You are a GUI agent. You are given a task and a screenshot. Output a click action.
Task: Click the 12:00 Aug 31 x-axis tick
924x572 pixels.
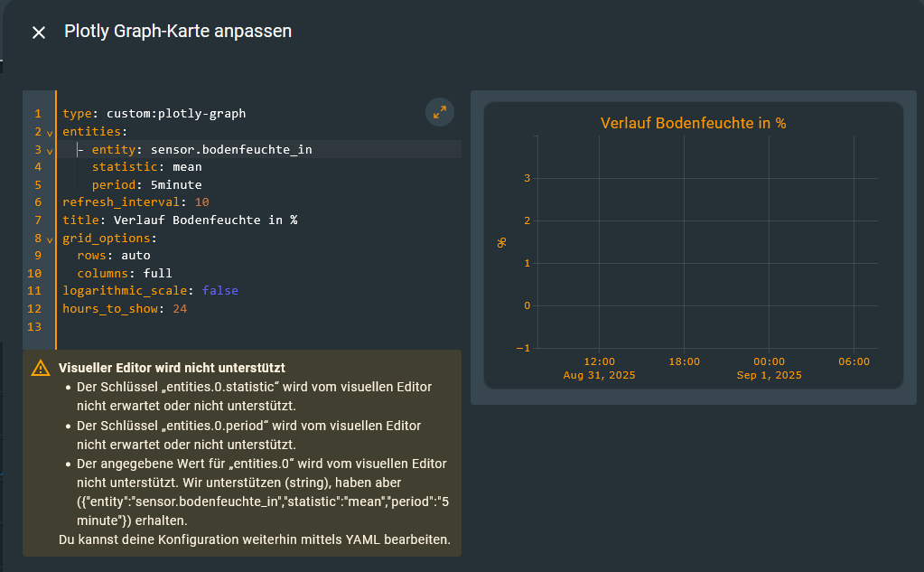pyautogui.click(x=599, y=368)
